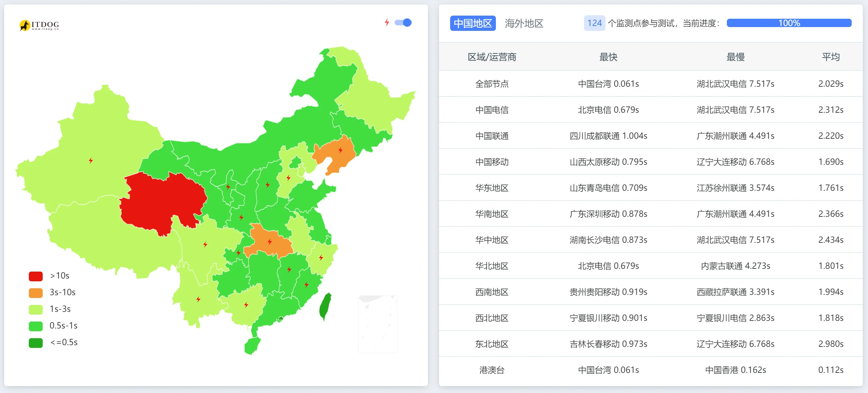
Task: Select the 中国电信 row
Action: 491,110
